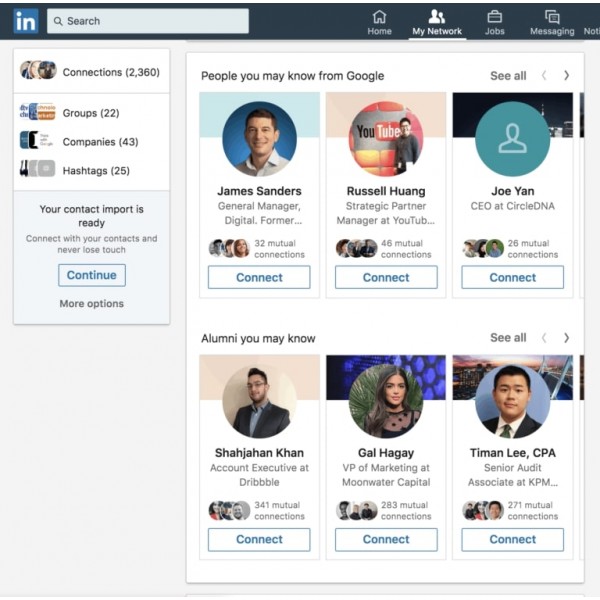Image resolution: width=600 pixels, height=600 pixels.
Task: Click the LinkedIn logo icon
Action: [26, 20]
